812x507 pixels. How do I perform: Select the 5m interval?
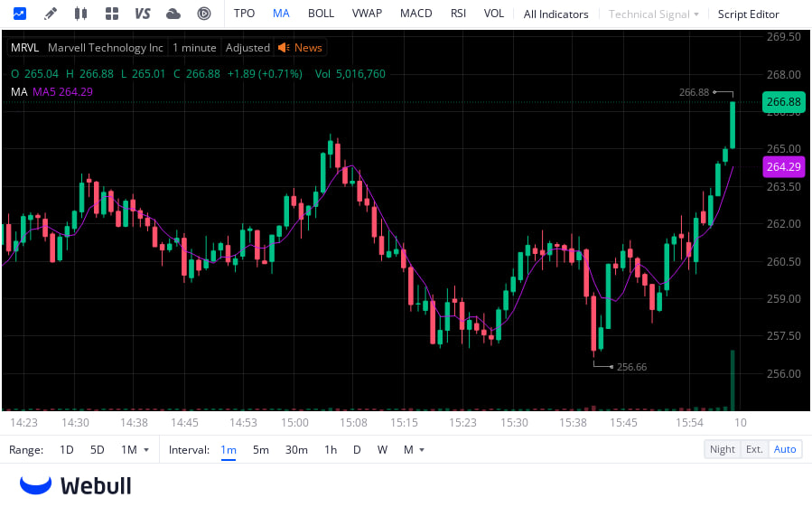tap(260, 450)
